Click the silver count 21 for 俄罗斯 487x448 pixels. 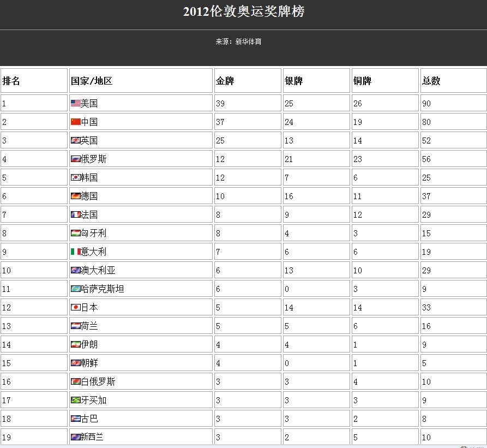coord(289,159)
